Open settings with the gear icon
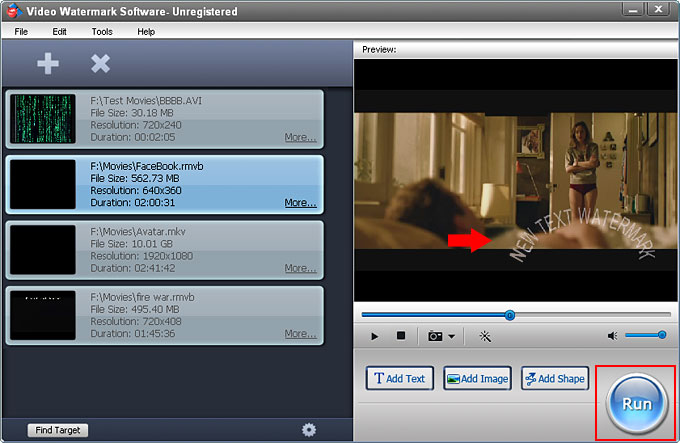Image resolution: width=680 pixels, height=444 pixels. point(309,430)
